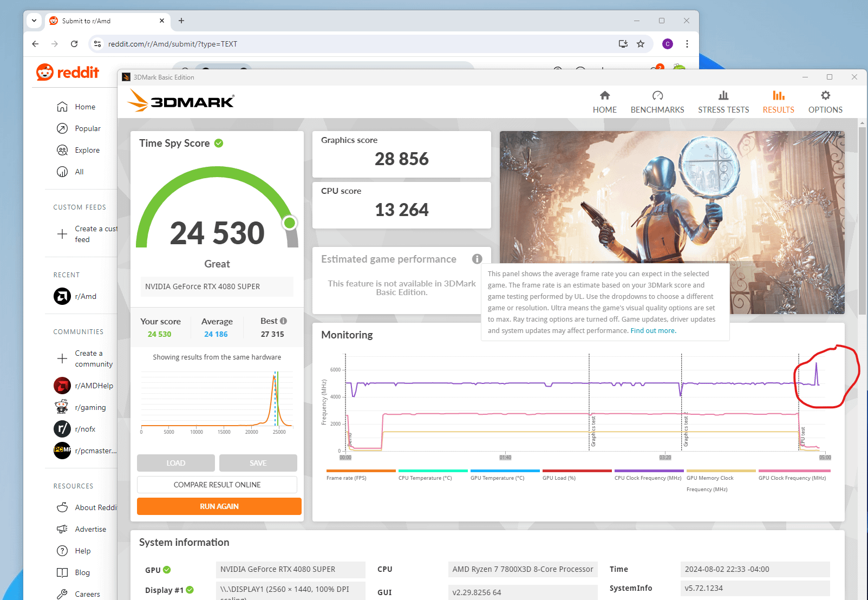Click the 3DMark app icon in the title bar
Screen dimensions: 868x600
click(x=126, y=77)
